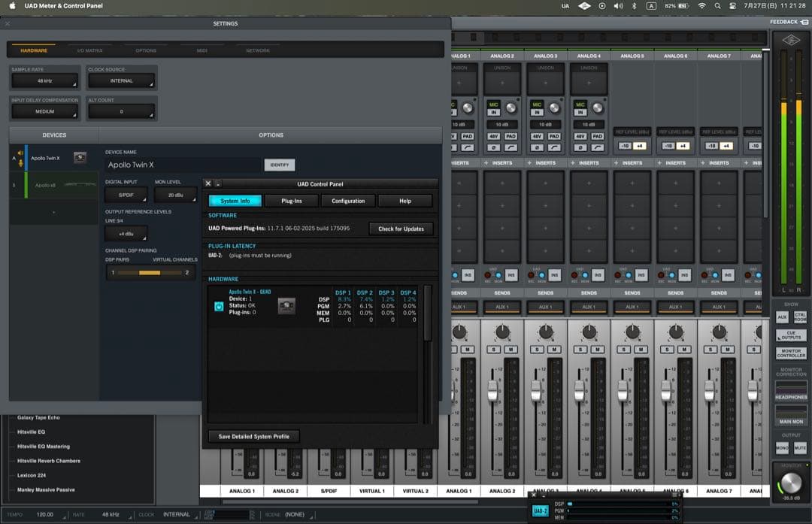Enable 48V phantom power on Analog 2

click(x=494, y=136)
